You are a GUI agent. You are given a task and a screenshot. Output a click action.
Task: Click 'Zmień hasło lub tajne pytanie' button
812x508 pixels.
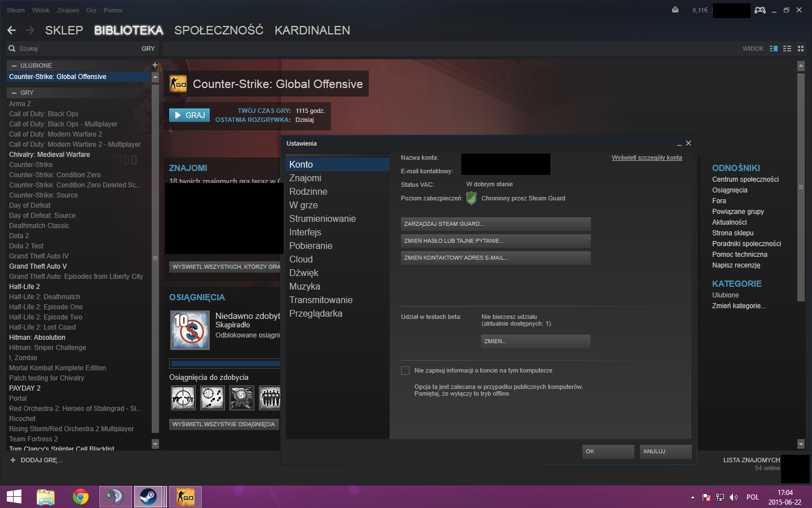pos(496,241)
